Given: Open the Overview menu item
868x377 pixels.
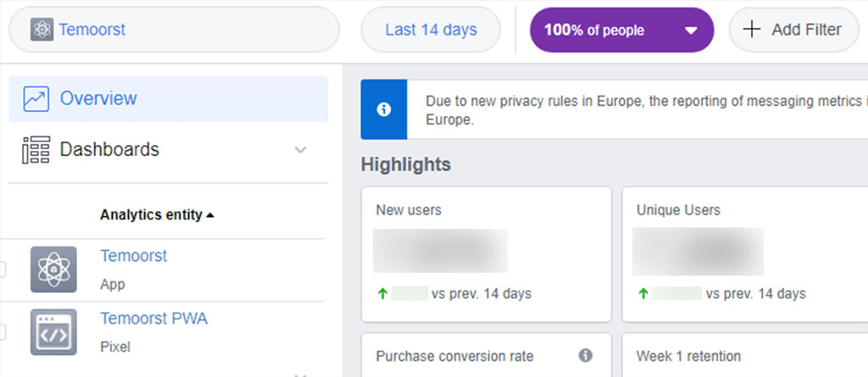Looking at the screenshot, I should (169, 98).
